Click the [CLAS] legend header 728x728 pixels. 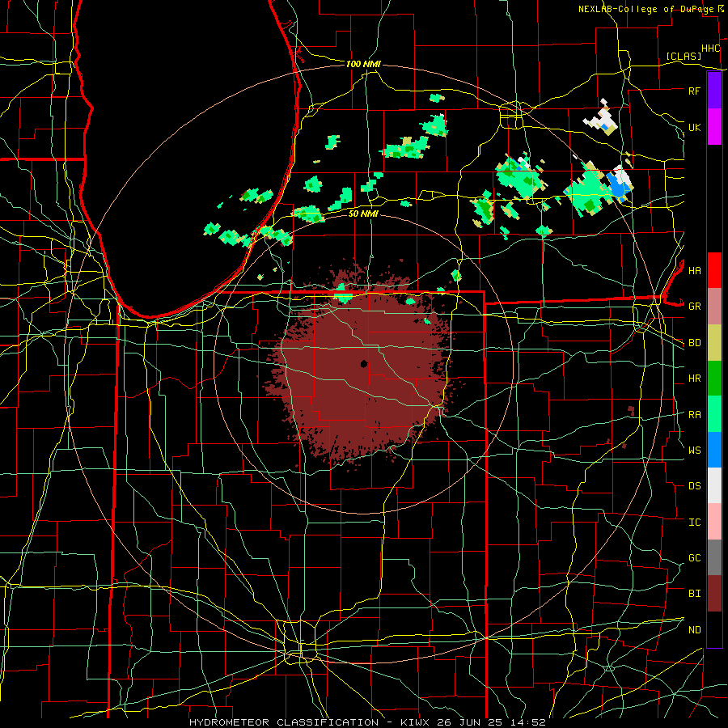pos(684,56)
